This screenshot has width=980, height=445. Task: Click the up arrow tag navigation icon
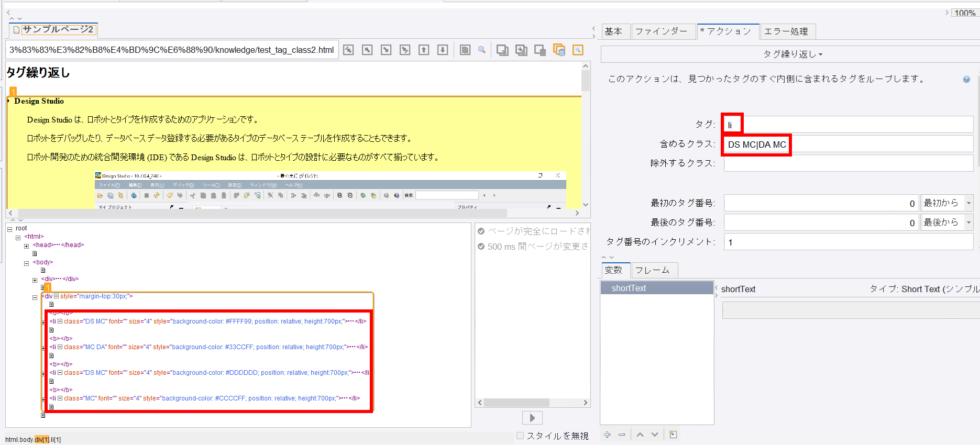tap(424, 50)
